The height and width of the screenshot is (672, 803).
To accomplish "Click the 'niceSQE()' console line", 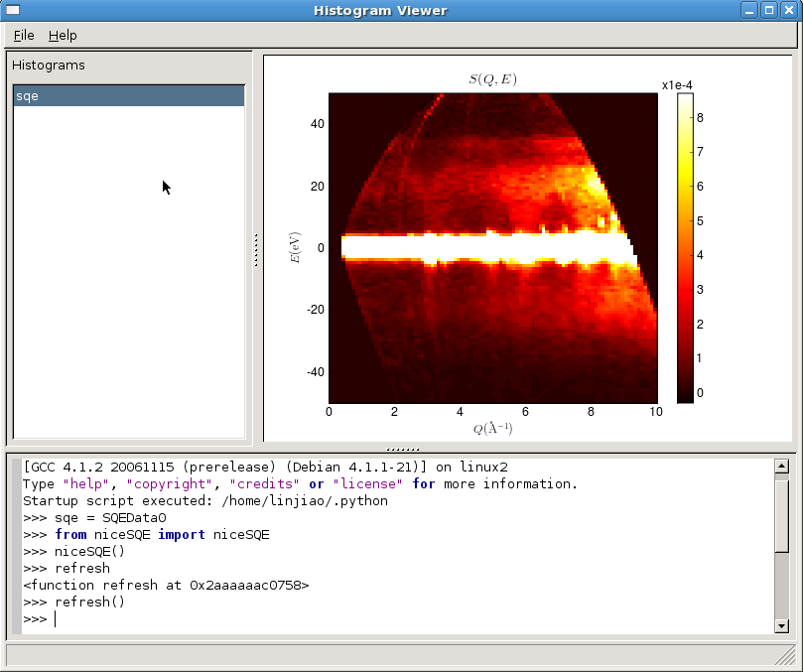I will point(73,552).
